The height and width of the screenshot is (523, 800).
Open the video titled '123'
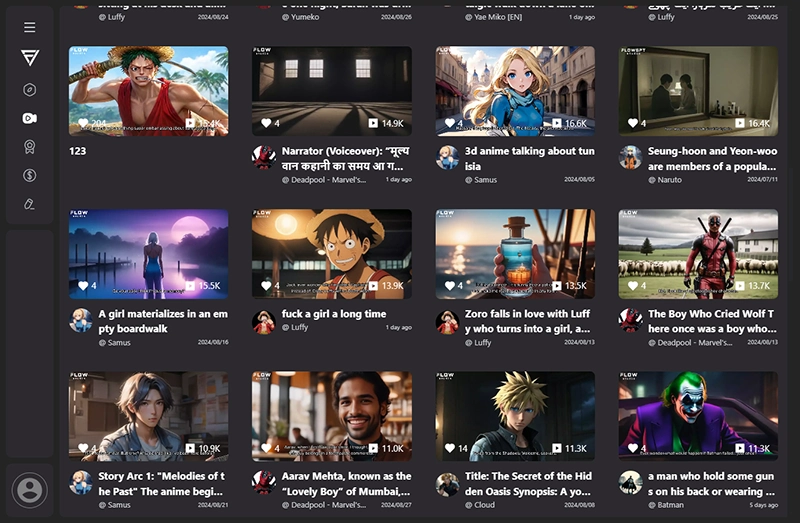[78, 151]
